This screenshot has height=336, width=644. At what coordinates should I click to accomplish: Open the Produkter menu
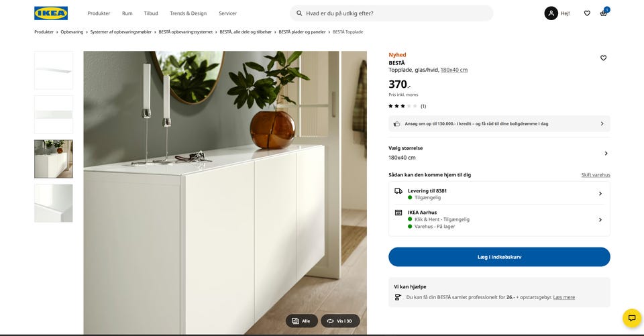[99, 13]
